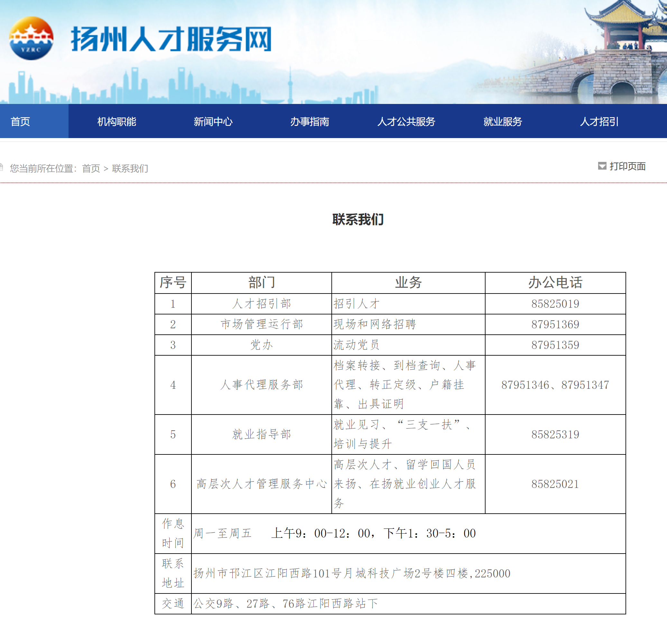Click the 联系我们 breadcrumb link
This screenshot has width=667, height=644.
tap(130, 169)
